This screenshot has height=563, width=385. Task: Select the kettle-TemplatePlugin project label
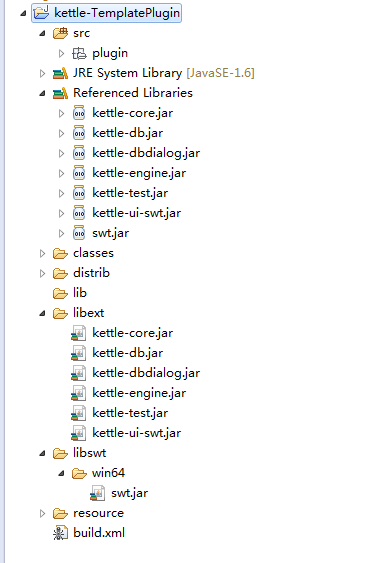point(117,13)
